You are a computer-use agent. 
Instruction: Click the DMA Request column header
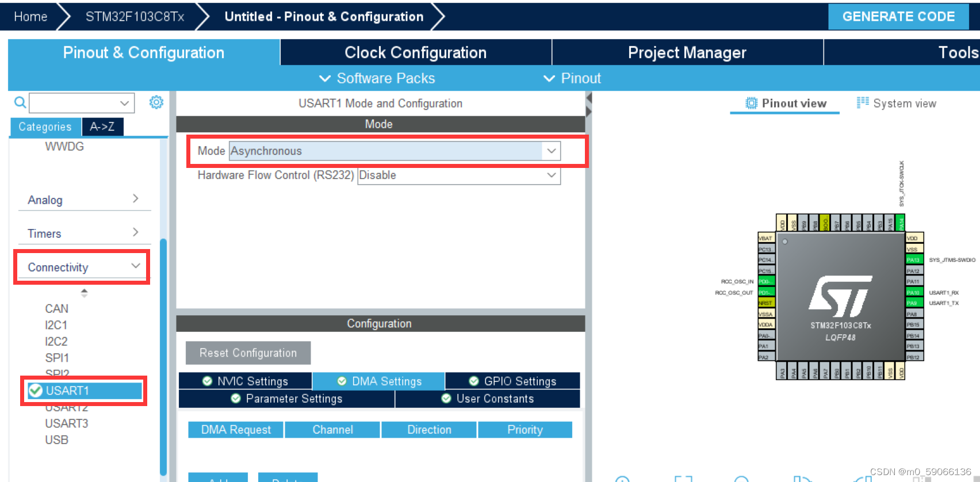point(236,430)
